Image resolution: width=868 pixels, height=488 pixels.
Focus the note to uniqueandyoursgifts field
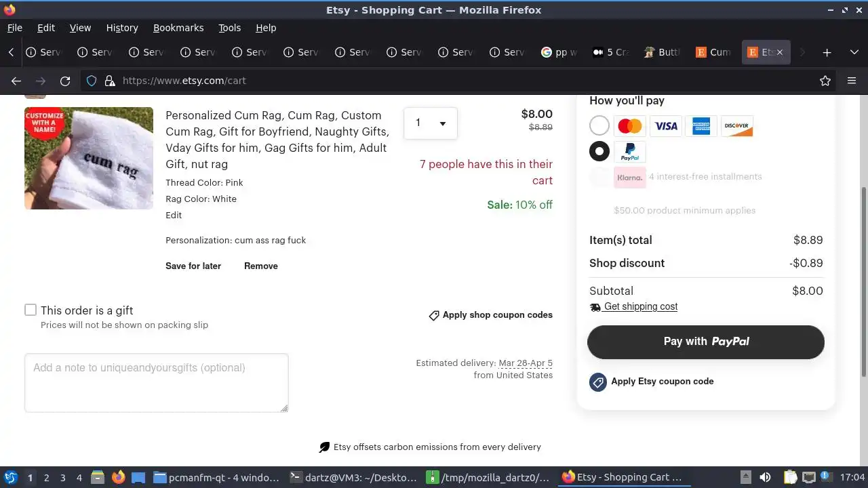pos(157,383)
